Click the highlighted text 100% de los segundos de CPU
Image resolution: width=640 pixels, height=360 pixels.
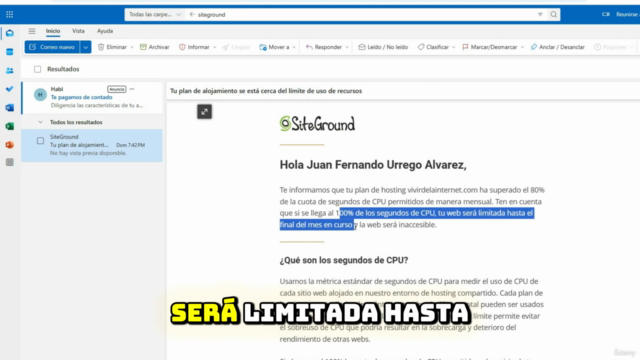click(385, 213)
